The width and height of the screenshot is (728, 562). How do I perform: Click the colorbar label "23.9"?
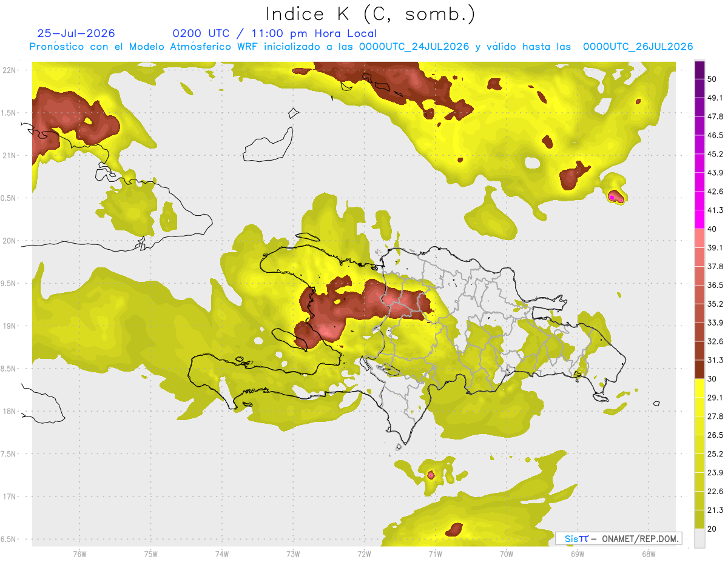point(715,473)
